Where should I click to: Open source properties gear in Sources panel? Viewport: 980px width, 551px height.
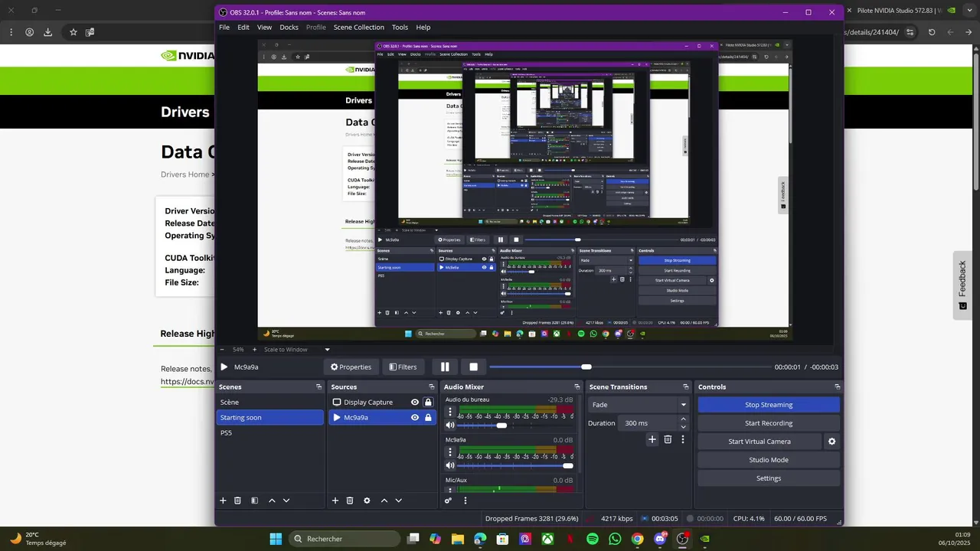(x=367, y=500)
